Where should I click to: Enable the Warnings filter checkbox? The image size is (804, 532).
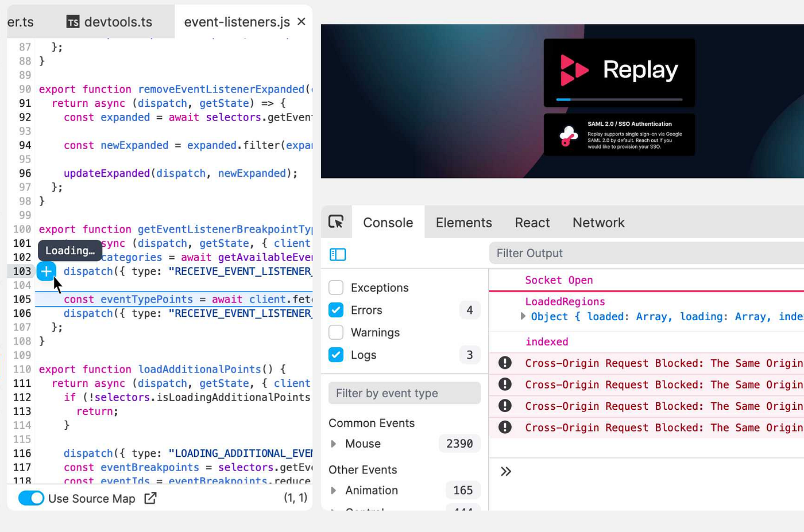pos(336,332)
